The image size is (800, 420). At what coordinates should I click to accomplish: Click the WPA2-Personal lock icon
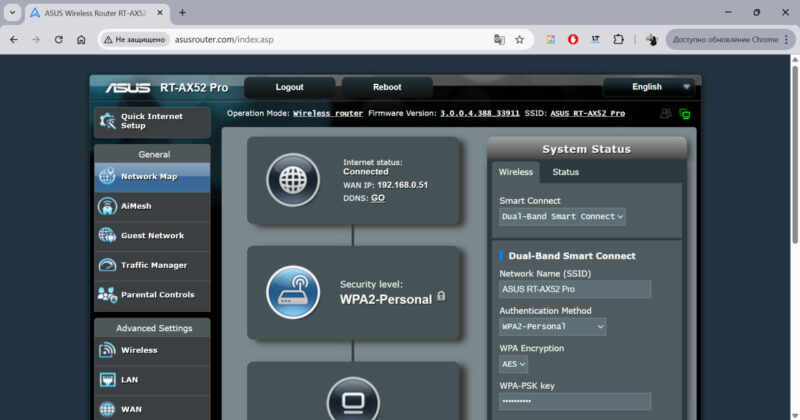pyautogui.click(x=441, y=297)
